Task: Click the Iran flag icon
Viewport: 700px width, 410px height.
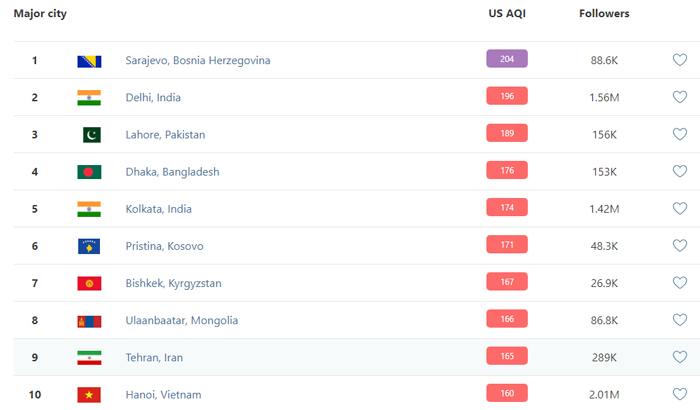Action: pos(89,357)
